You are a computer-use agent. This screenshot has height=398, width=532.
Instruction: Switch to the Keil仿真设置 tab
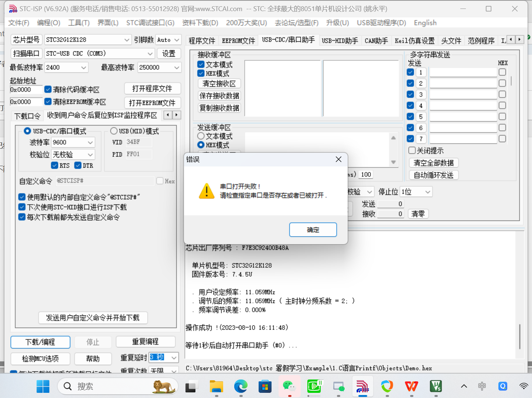pyautogui.click(x=414, y=41)
